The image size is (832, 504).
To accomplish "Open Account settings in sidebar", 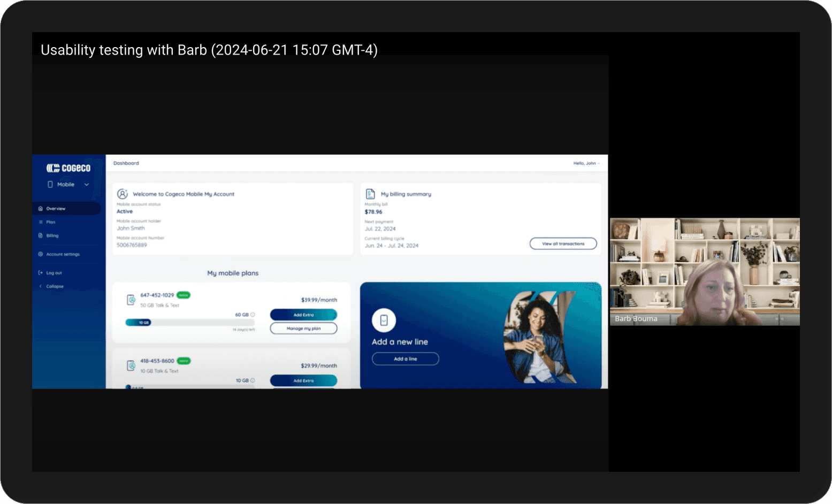I will (63, 254).
